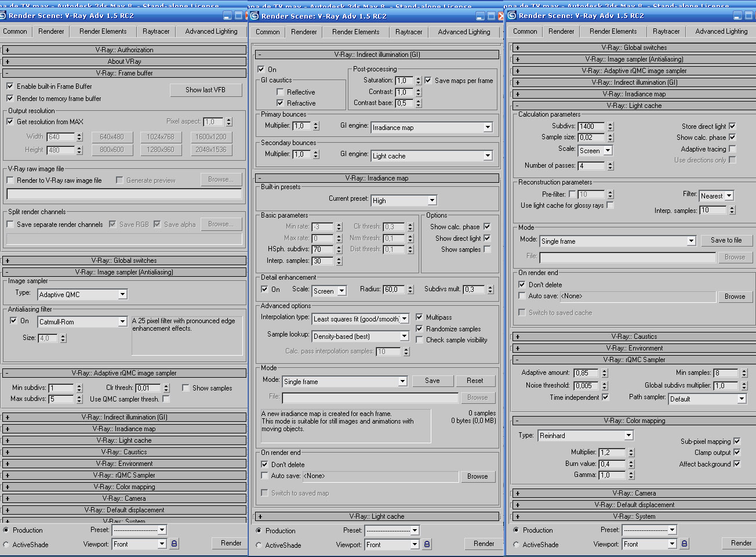Expand Light cache rollout below Irradiance map settings
This screenshot has height=557, width=756.
[377, 516]
